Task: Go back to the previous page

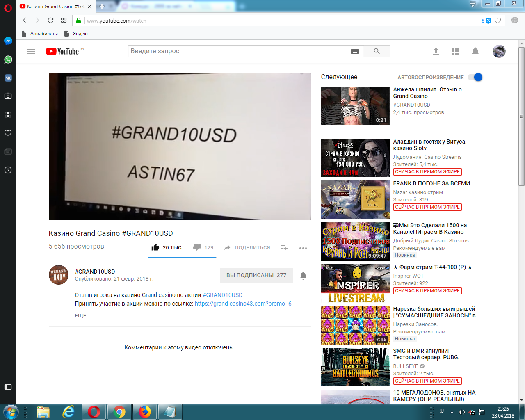Action: click(25, 21)
